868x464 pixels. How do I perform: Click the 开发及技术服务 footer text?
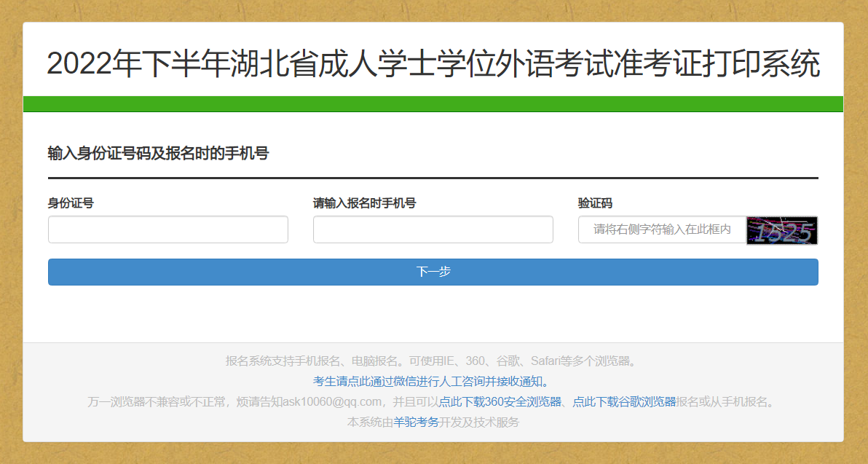(x=478, y=422)
